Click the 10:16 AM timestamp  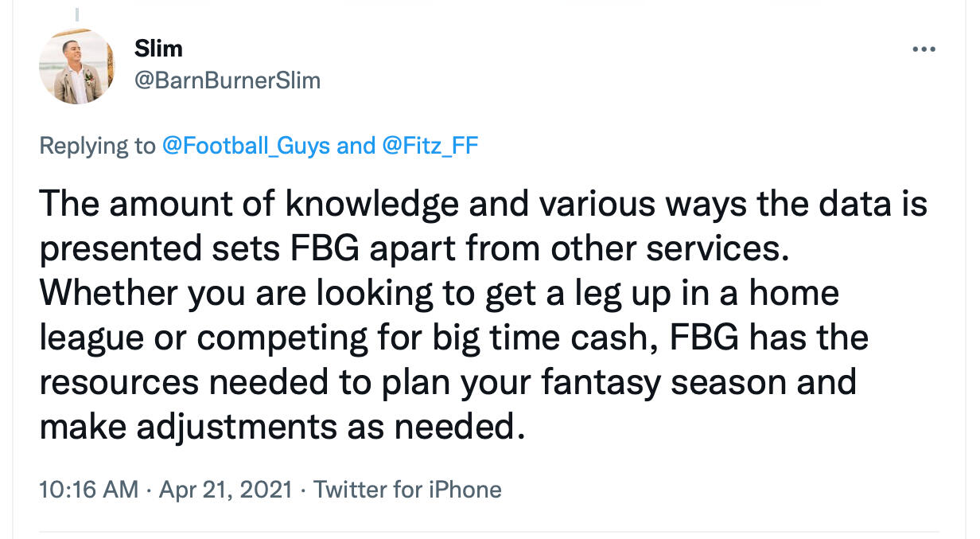coord(87,489)
